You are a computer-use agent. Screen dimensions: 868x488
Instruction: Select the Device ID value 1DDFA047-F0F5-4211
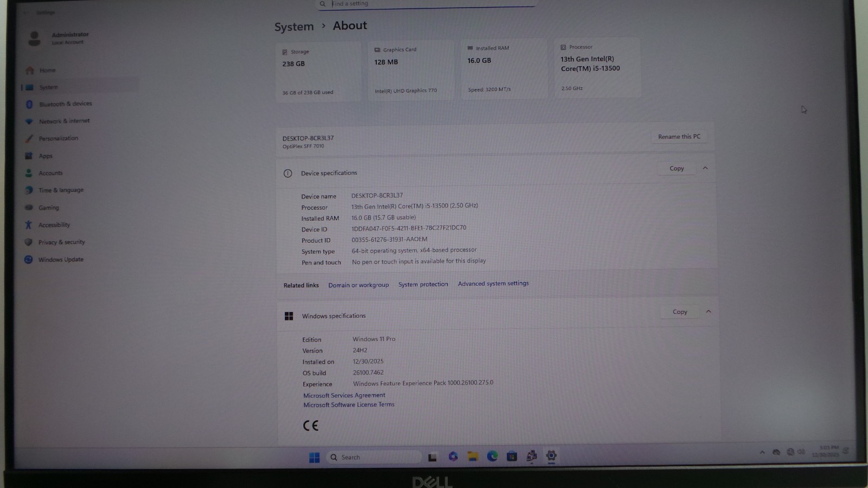[x=409, y=228]
